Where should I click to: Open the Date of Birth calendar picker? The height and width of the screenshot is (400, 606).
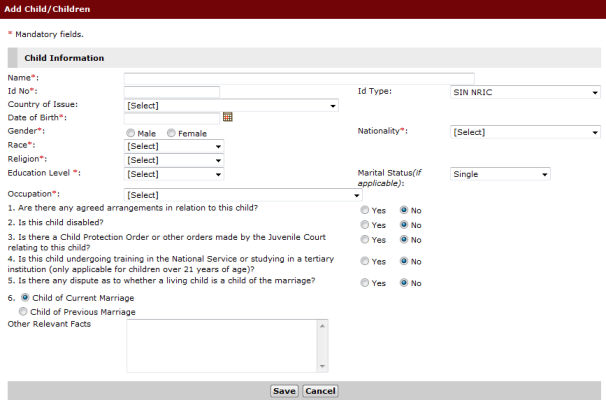click(x=227, y=118)
